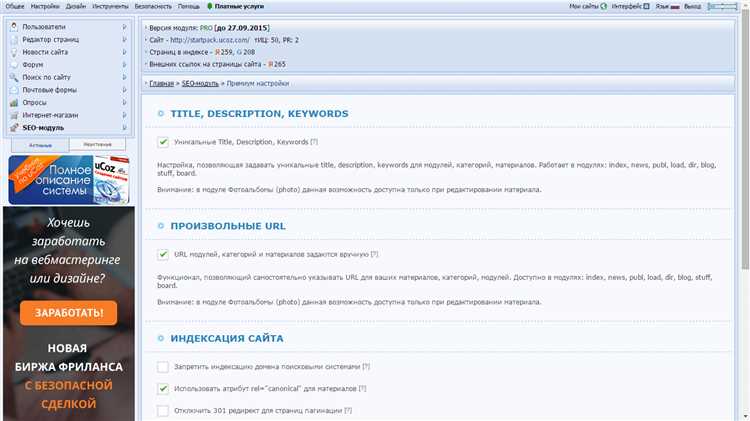Click the external links count 265
Viewport: 750px width, 421px height.
279,64
